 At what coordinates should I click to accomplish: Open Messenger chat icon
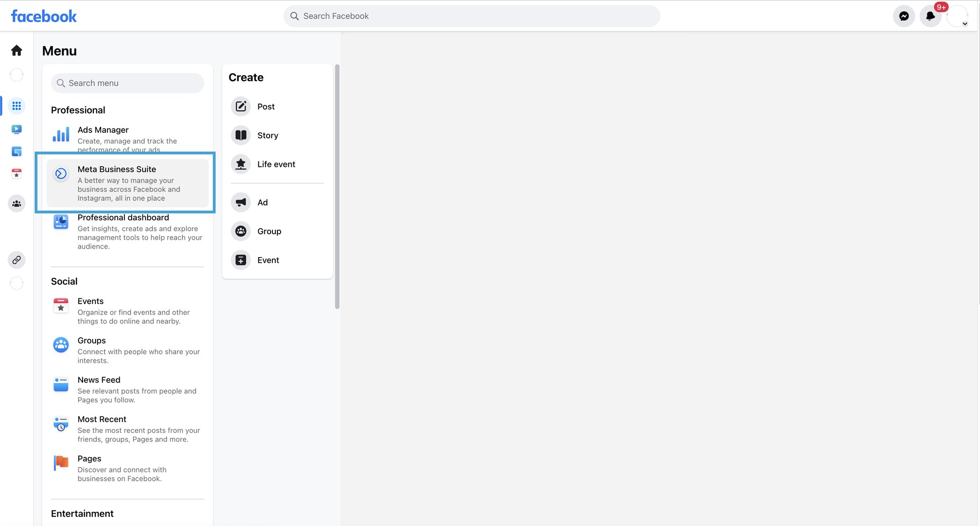click(904, 16)
